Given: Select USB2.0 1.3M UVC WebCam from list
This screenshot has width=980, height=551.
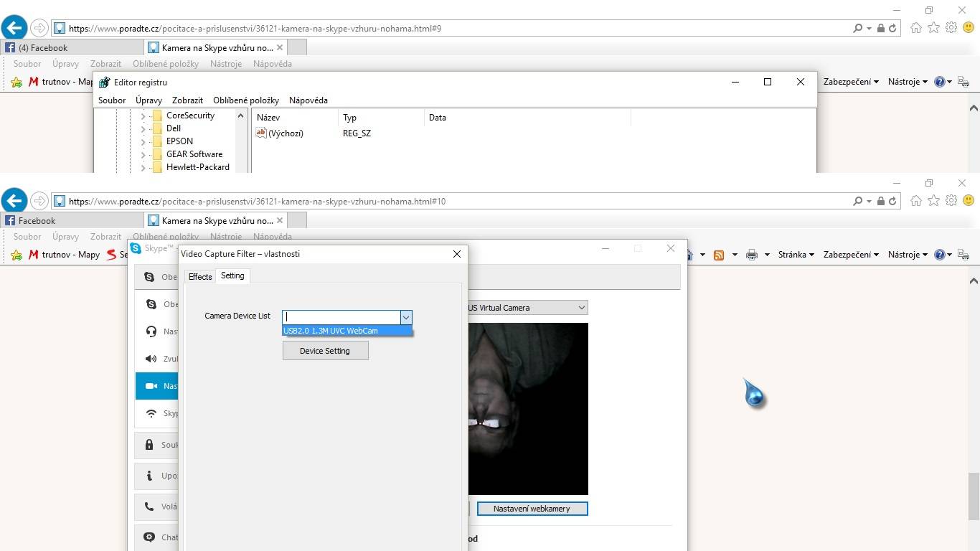Looking at the screenshot, I should (x=347, y=331).
